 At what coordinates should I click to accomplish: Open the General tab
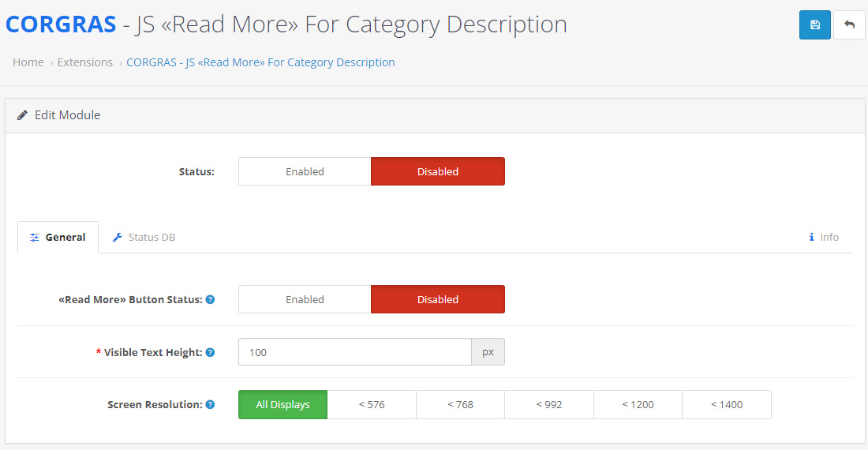click(58, 238)
